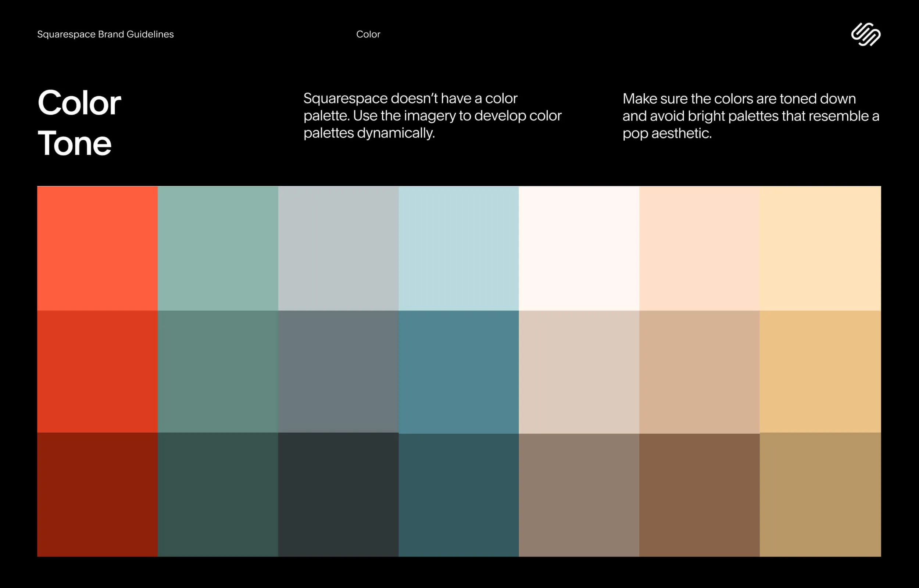Click the Squarespace Brand Guidelines header text

pyautogui.click(x=106, y=35)
